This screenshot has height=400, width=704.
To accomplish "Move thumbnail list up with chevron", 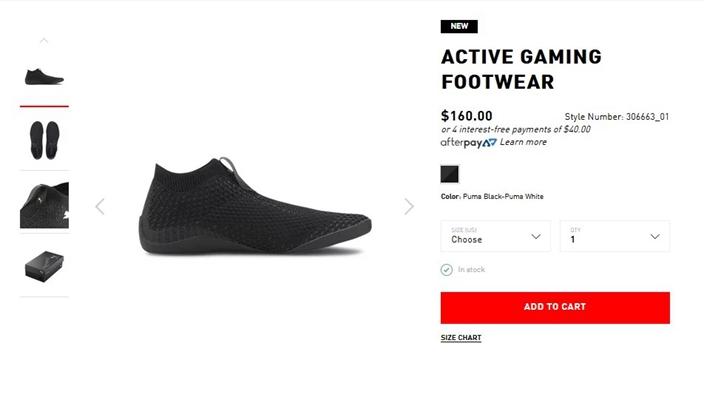I will 44,40.
